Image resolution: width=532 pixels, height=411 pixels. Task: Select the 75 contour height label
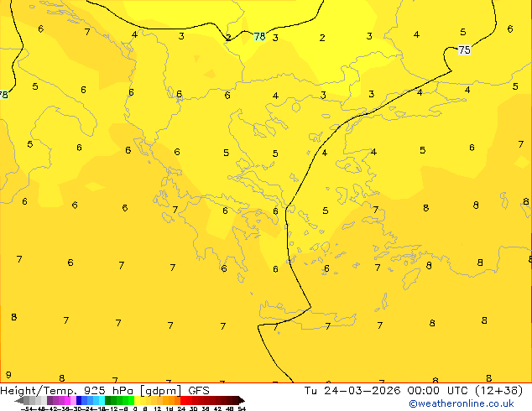(x=465, y=50)
